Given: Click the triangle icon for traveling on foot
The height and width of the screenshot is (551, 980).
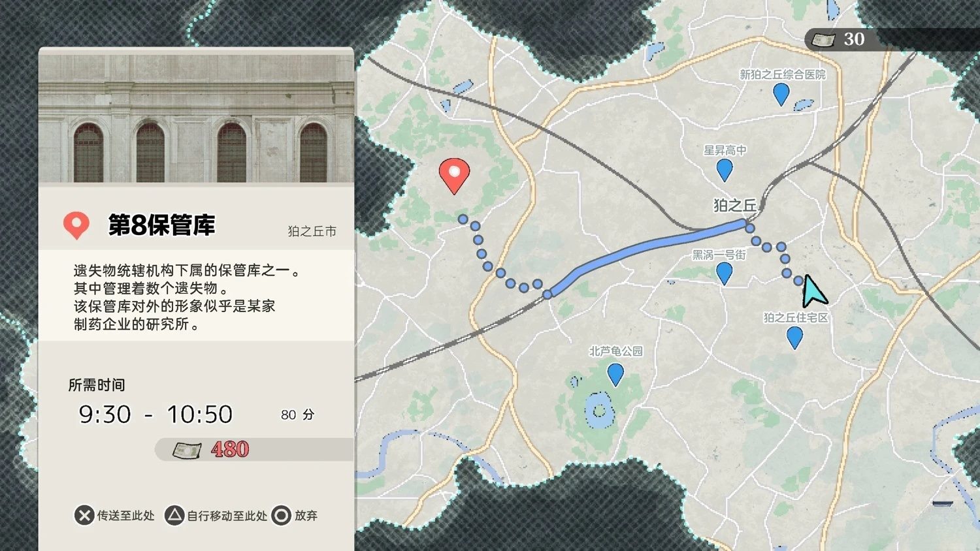Looking at the screenshot, I should (x=173, y=515).
